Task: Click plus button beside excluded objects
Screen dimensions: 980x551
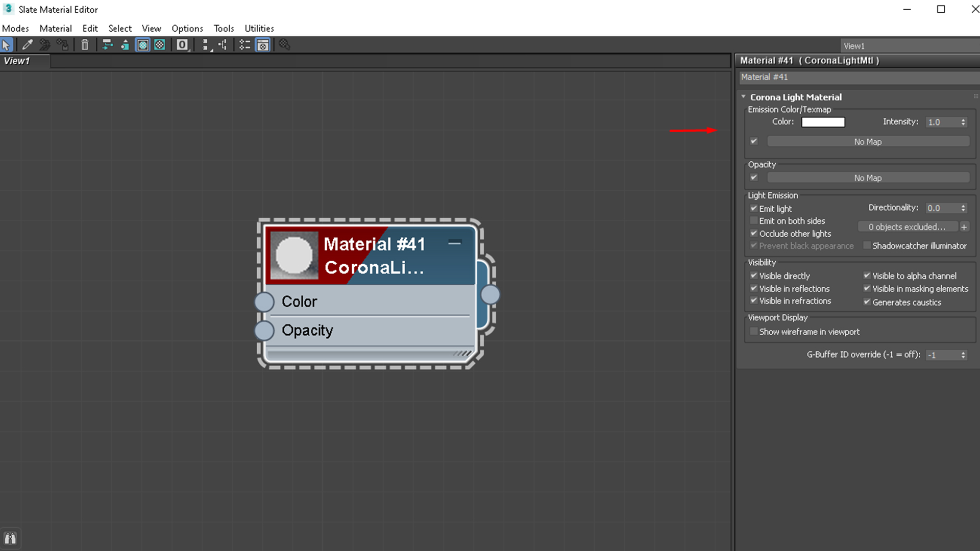Action: point(964,227)
